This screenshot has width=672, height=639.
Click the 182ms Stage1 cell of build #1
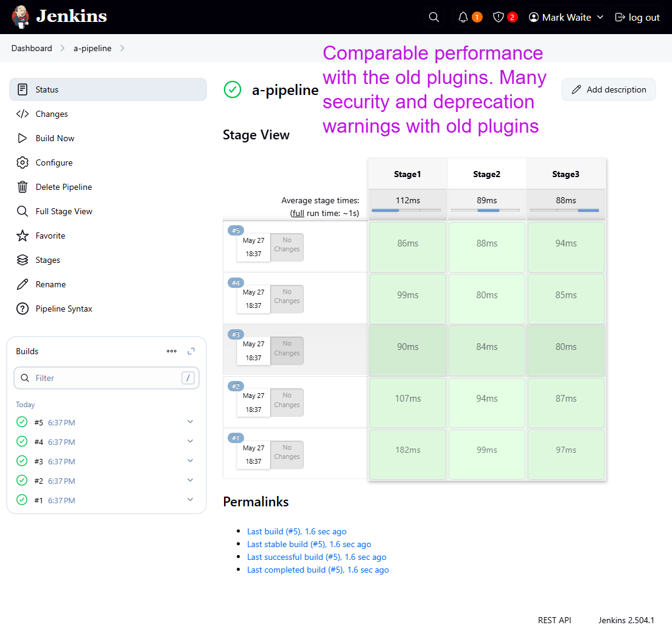[x=407, y=450]
